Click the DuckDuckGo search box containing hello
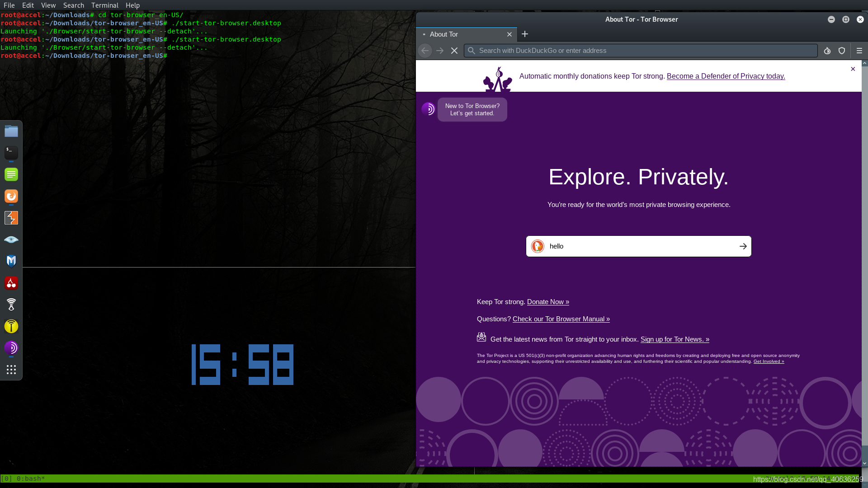Image resolution: width=868 pixels, height=488 pixels. [638, 246]
